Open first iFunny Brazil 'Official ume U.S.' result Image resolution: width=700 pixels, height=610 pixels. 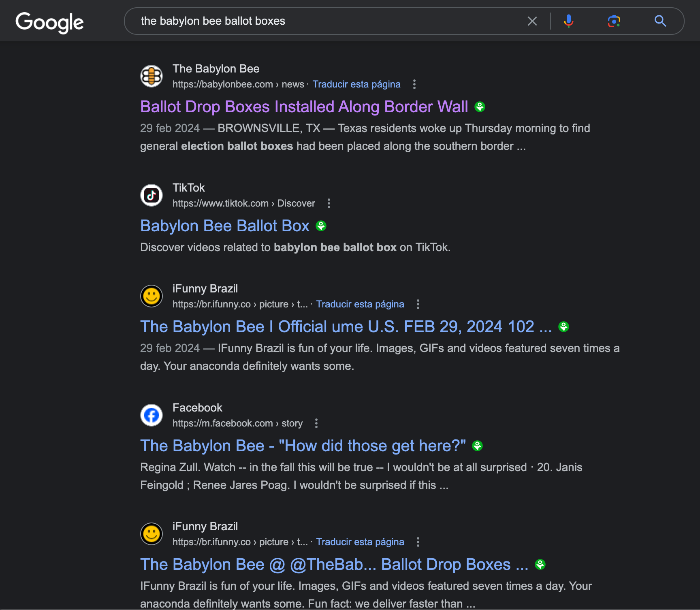346,327
